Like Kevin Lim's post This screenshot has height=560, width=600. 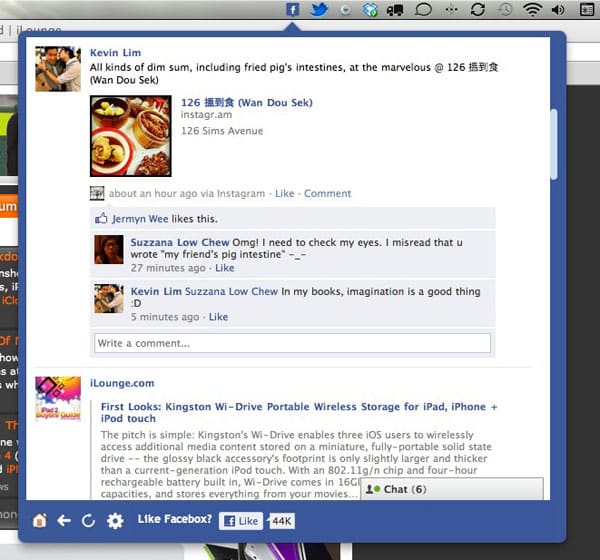284,193
